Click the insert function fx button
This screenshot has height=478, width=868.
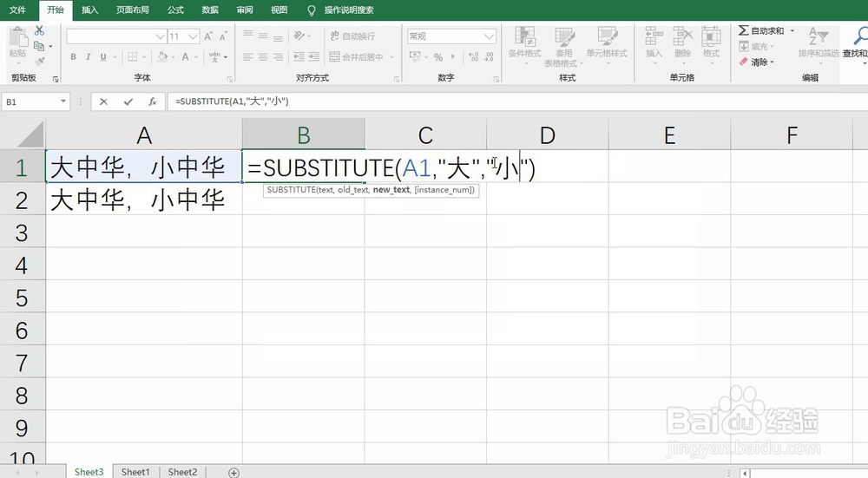tap(152, 101)
